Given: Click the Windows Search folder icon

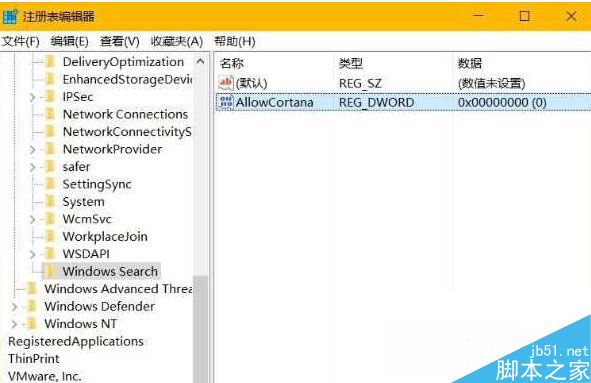Looking at the screenshot, I should coord(50,271).
